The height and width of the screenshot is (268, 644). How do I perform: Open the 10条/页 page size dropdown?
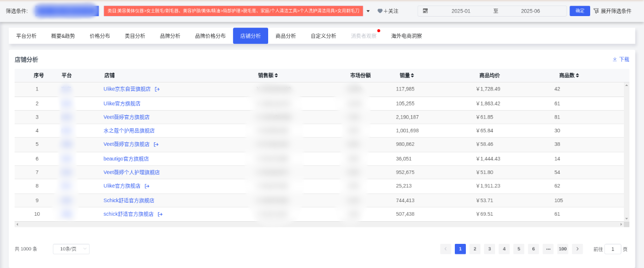click(71, 249)
